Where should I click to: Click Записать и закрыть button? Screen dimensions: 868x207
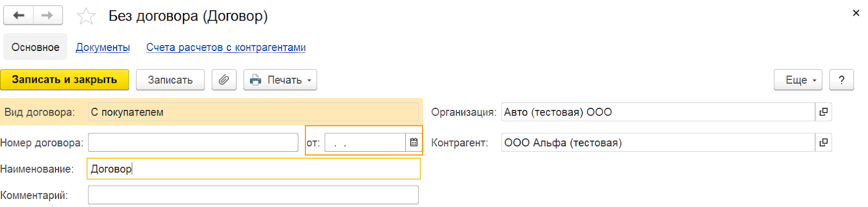(x=65, y=80)
